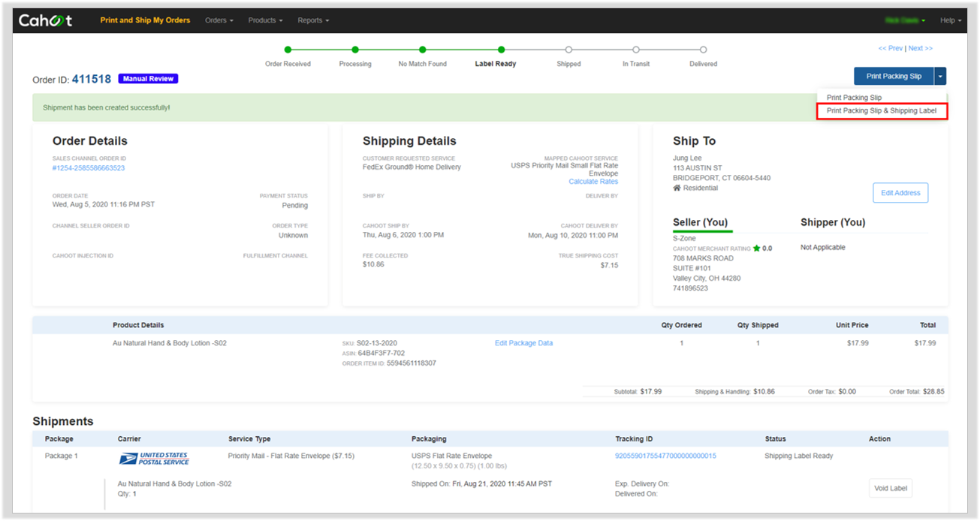Image resolution: width=980 pixels, height=521 pixels.
Task: Click the True Shipping Cost $7.15 value
Action: [x=609, y=266]
